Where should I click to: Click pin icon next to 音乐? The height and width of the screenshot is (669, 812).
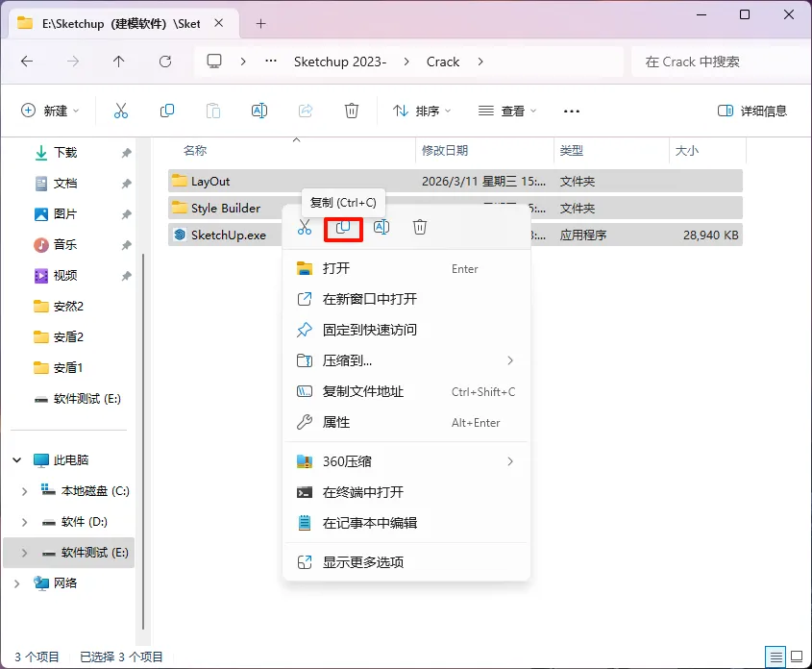(126, 245)
